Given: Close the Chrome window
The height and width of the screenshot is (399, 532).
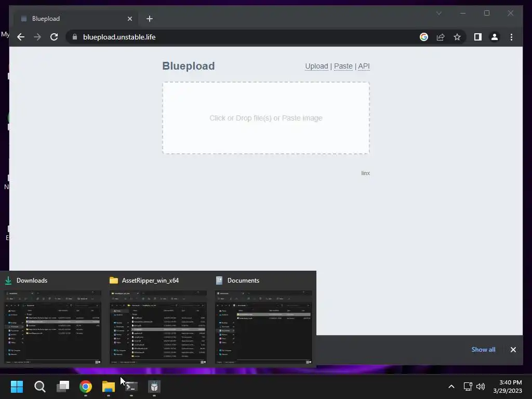Looking at the screenshot, I should (x=510, y=13).
